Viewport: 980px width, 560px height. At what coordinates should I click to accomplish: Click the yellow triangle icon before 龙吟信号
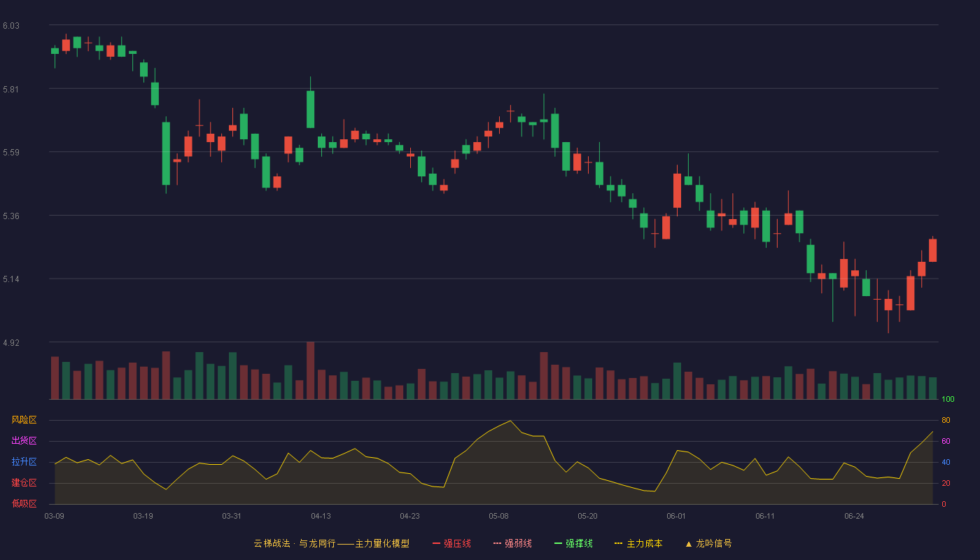point(688,544)
